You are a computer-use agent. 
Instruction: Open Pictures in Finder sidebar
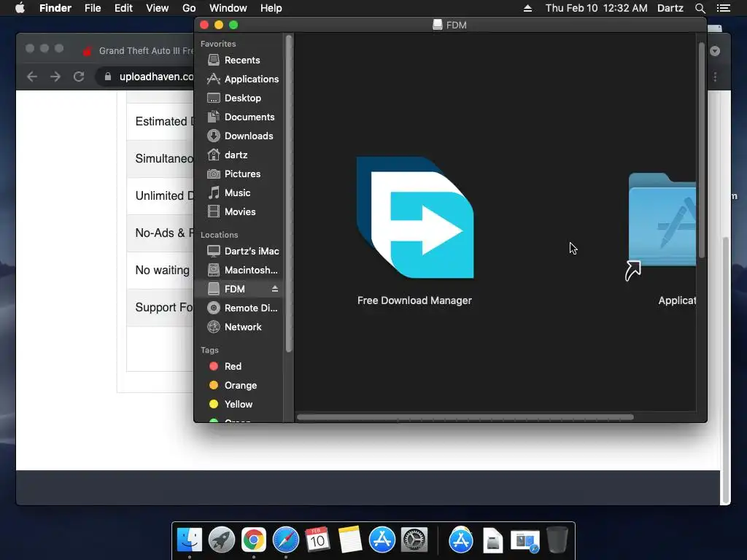234,174
